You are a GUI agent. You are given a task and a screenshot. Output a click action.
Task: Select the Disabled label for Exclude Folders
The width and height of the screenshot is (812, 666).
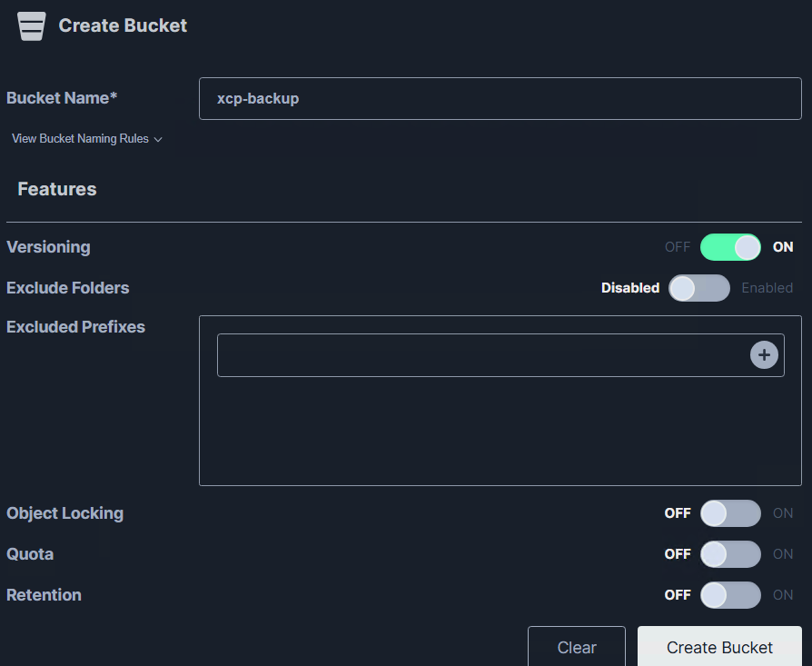(629, 288)
